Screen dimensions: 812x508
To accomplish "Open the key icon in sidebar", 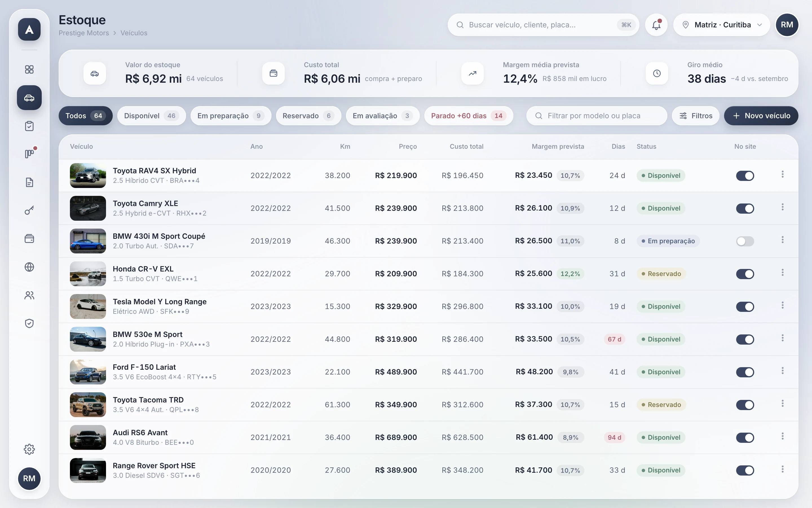I will tap(29, 211).
